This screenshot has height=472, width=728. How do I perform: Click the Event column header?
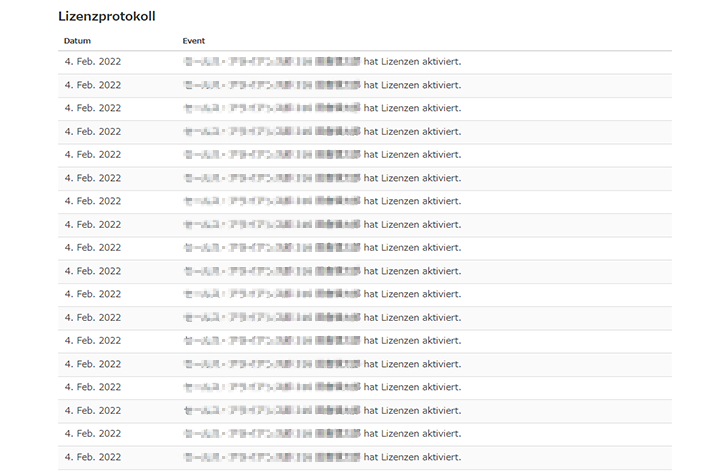coord(194,41)
